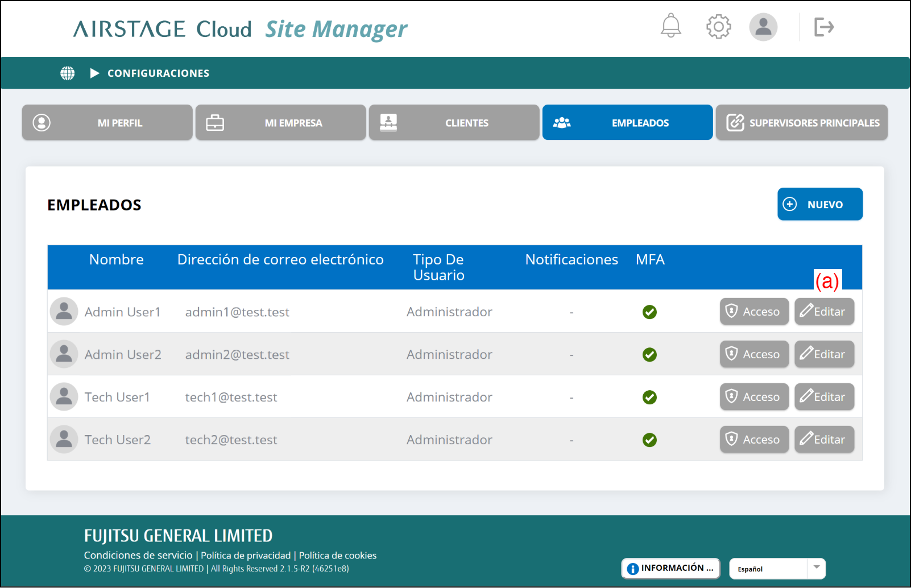Viewport: 911px width, 588px height.
Task: Click the globe icon in navigation bar
Action: (68, 73)
